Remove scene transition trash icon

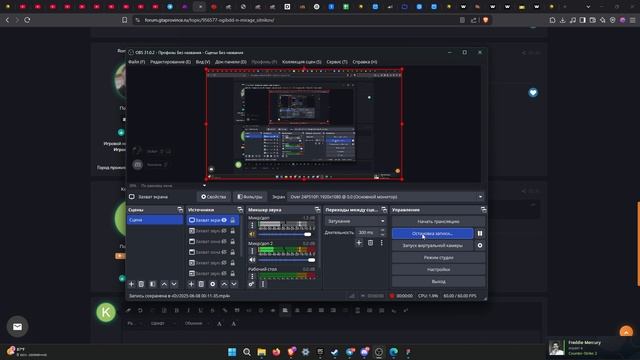coord(370,243)
